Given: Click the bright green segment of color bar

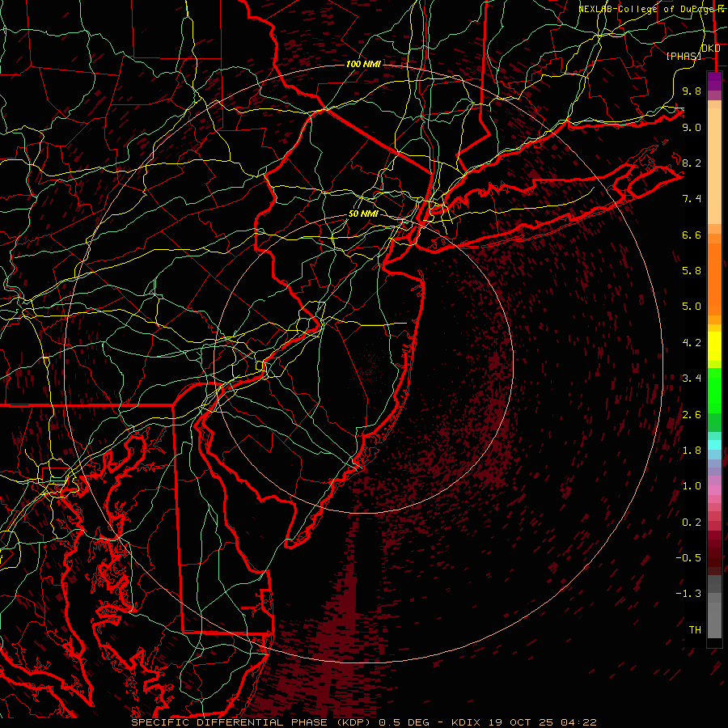Looking at the screenshot, I should (x=714, y=391).
